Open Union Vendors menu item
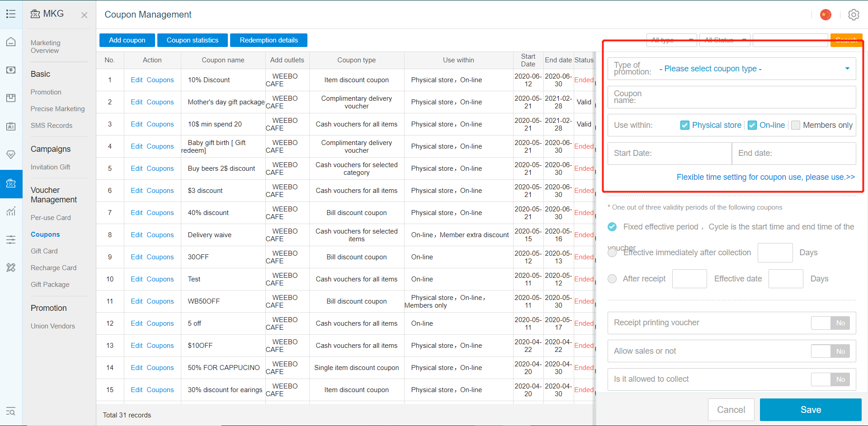Image resolution: width=868 pixels, height=426 pixels. 52,326
